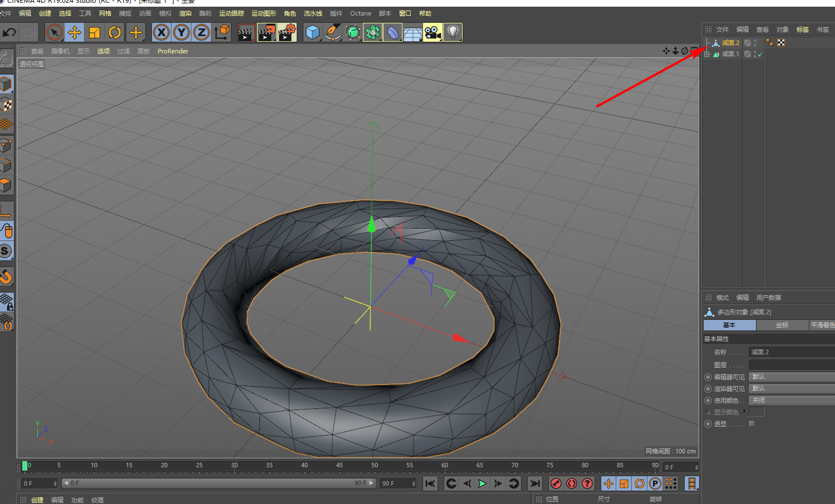Open the 渲染 menu
Screen dimensions: 835x504
click(x=185, y=13)
